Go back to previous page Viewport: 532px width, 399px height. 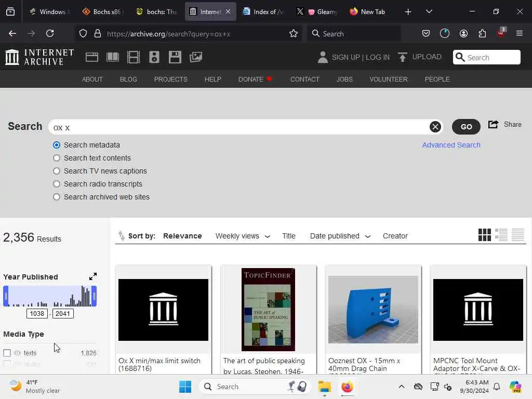pyautogui.click(x=12, y=33)
